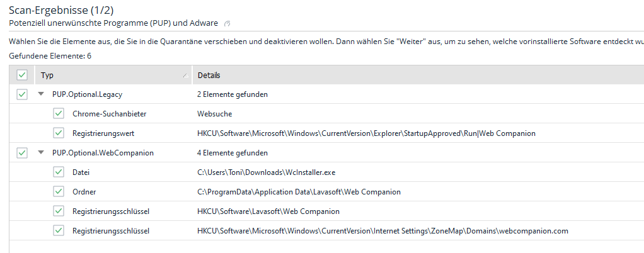Open the help icon next to Adware
The width and height of the screenshot is (644, 253).
(227, 24)
